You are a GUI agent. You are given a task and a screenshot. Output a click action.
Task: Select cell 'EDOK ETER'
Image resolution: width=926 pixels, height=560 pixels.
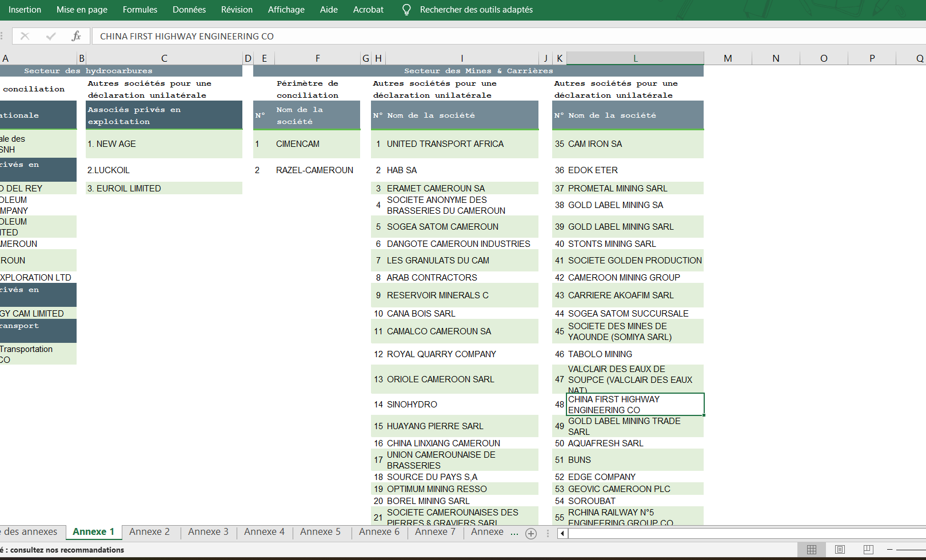pyautogui.click(x=635, y=170)
